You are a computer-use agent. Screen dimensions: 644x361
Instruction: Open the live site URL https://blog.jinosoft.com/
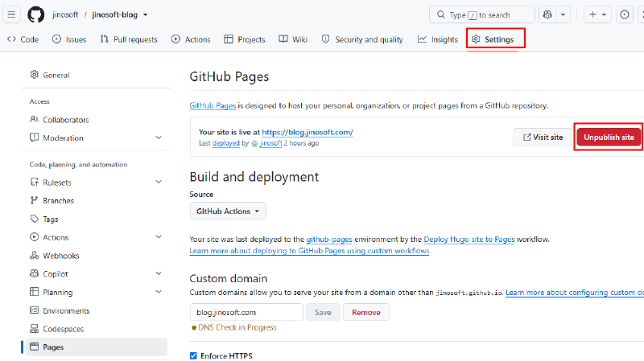(308, 132)
